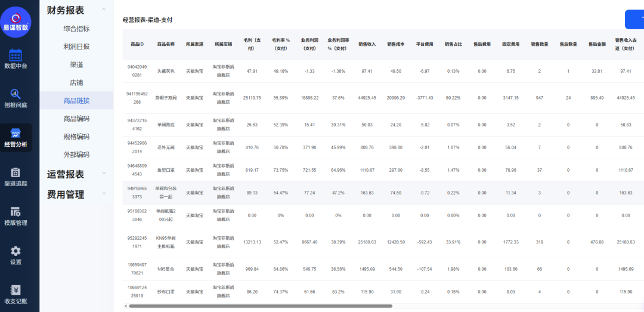
Task: Open the 外部编码 menu item
Action: tap(76, 155)
